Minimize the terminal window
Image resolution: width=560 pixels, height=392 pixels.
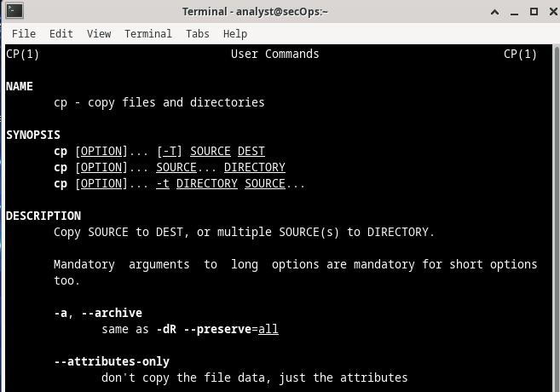pos(514,14)
